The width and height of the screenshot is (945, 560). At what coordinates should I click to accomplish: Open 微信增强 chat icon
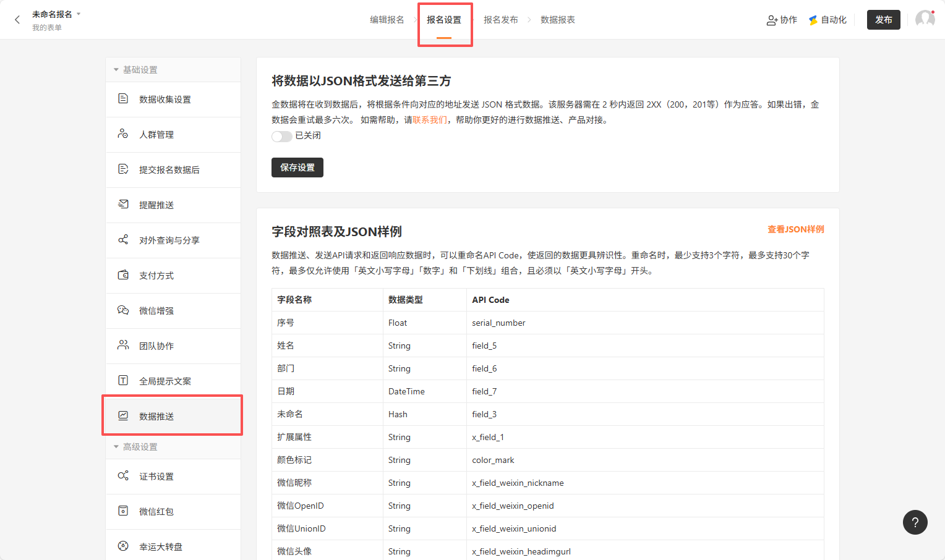click(x=123, y=310)
